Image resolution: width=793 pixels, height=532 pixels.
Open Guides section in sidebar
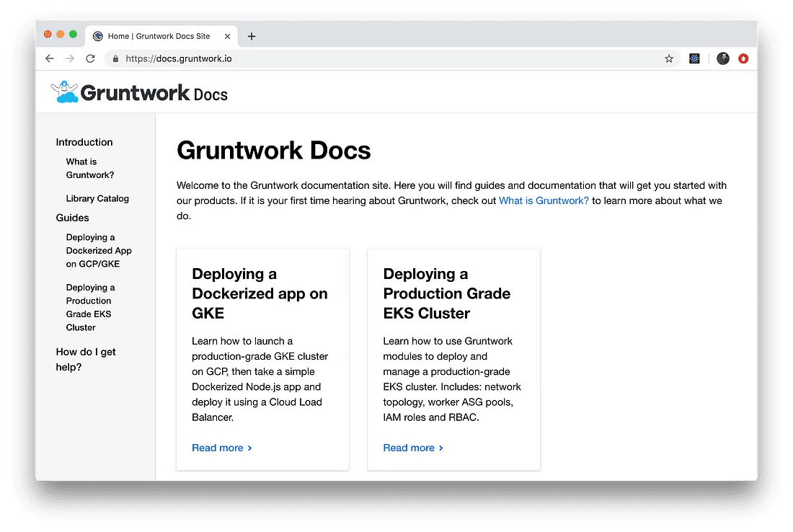[x=72, y=218]
